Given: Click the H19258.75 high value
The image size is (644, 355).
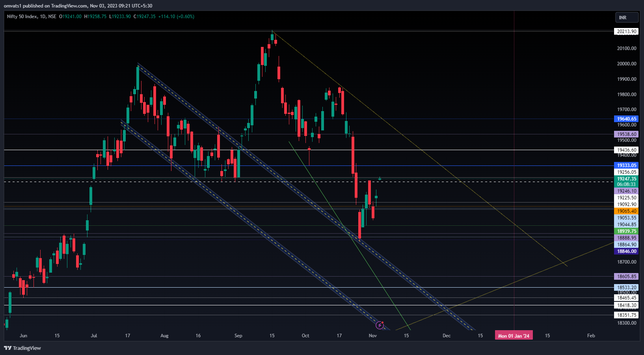Looking at the screenshot, I should 95,17.
